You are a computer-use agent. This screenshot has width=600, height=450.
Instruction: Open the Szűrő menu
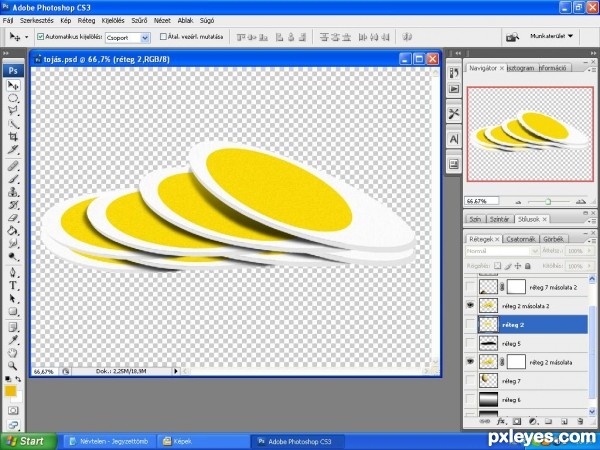pyautogui.click(x=139, y=21)
